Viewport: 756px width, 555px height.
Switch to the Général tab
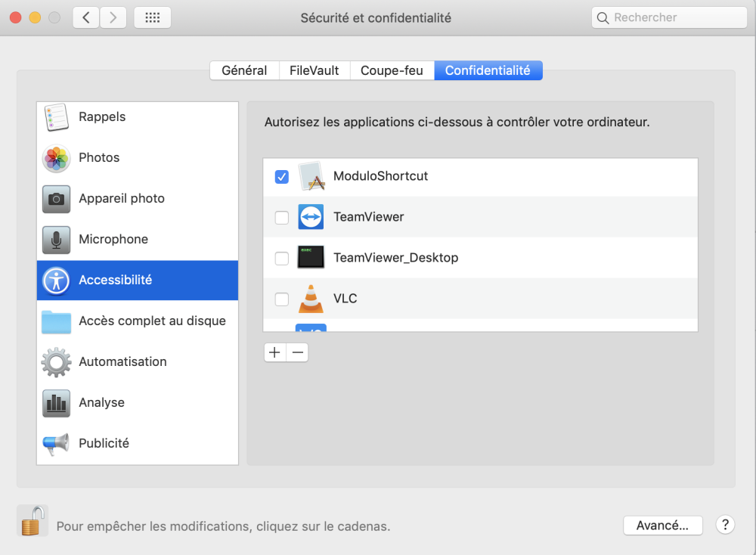tap(244, 70)
